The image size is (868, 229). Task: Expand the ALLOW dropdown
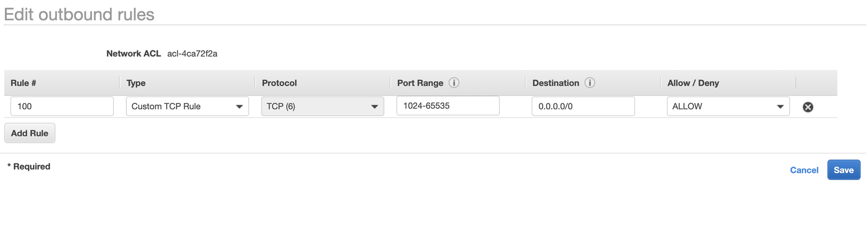click(728, 107)
